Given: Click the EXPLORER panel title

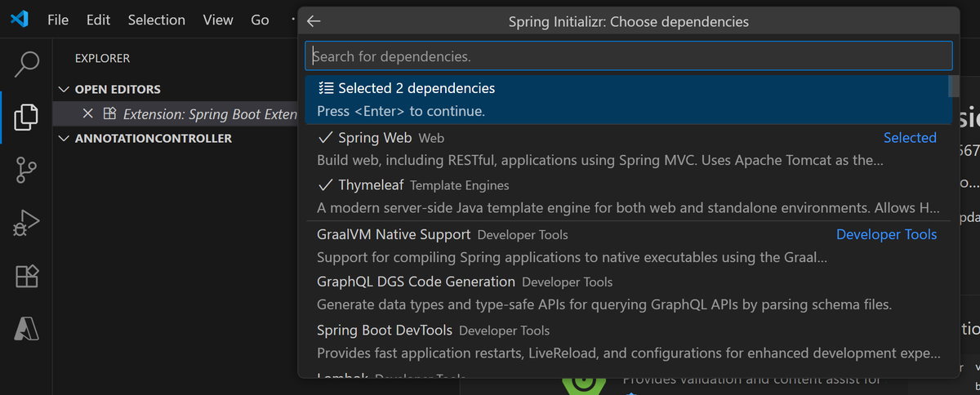Looking at the screenshot, I should coord(102,59).
